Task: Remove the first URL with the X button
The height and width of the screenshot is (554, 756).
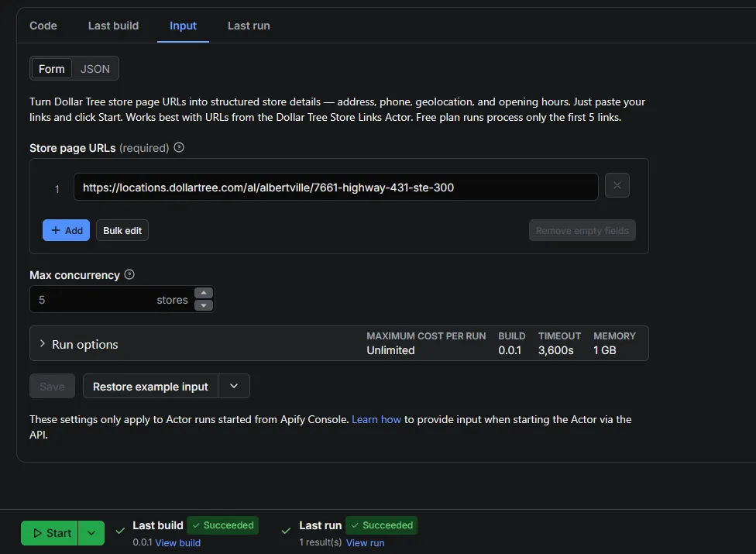Action: [617, 185]
